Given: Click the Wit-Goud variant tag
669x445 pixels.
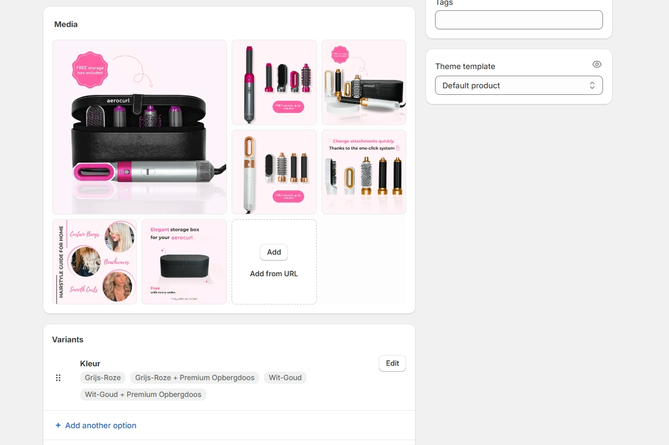Looking at the screenshot, I should point(285,378).
